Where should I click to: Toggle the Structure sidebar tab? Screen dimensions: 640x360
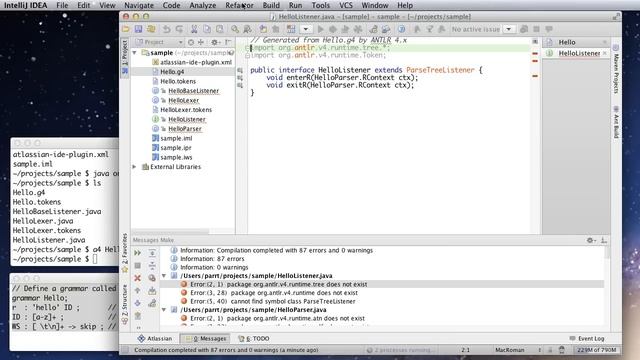click(125, 304)
